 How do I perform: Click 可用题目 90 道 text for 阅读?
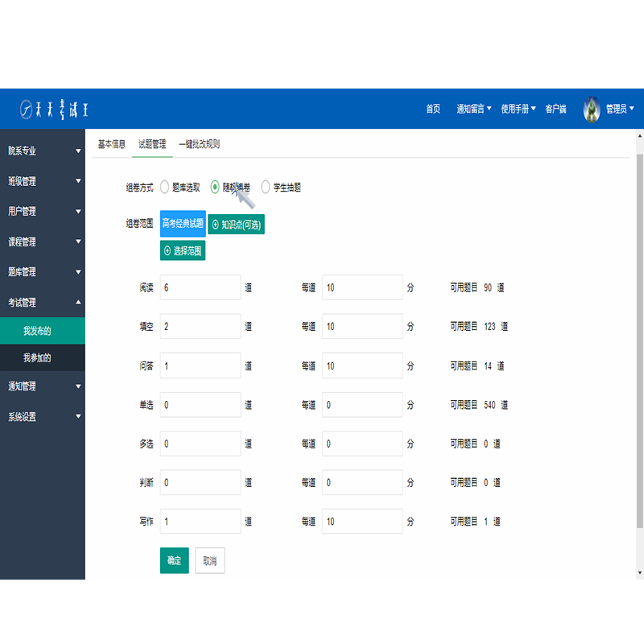pyautogui.click(x=477, y=287)
